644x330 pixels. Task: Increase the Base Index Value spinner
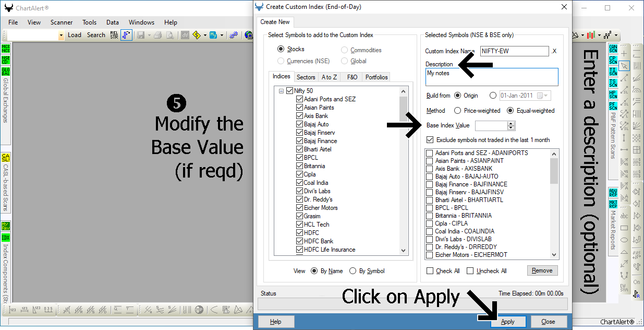click(x=511, y=123)
